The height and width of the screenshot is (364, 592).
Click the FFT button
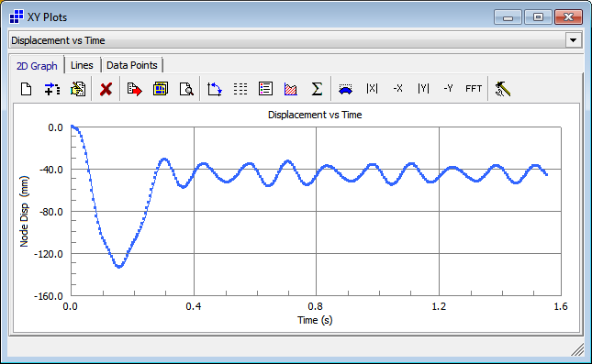pos(474,89)
